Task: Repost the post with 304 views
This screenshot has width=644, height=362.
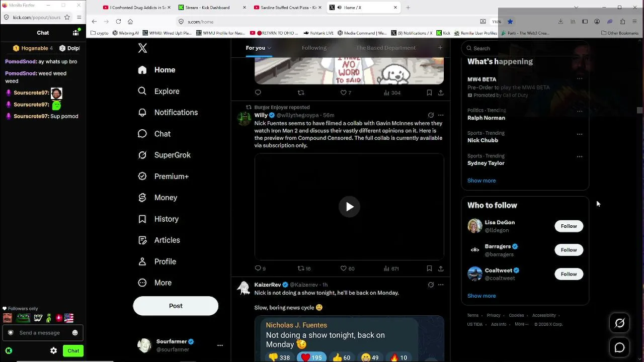Action: click(301, 93)
